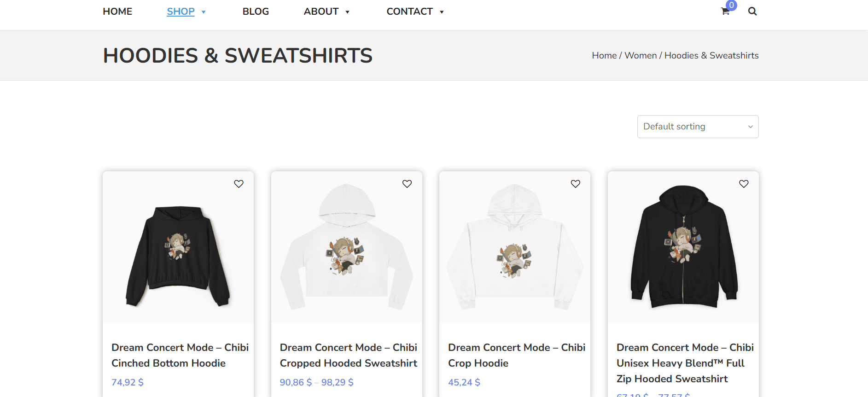
Task: View the black cinched hoodie image
Action: (x=178, y=256)
